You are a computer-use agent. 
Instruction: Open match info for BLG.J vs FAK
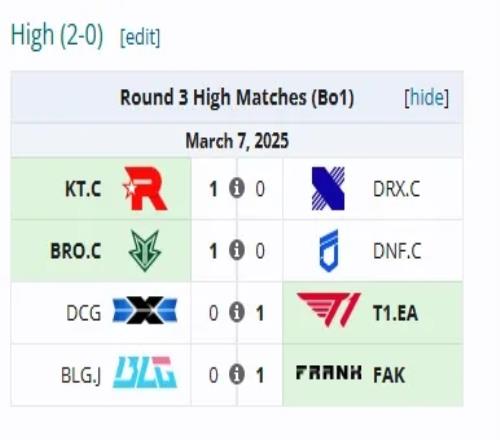237,374
